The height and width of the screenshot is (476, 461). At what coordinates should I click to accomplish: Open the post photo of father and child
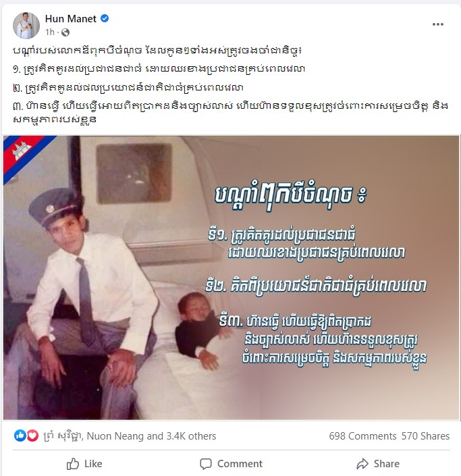click(232, 277)
